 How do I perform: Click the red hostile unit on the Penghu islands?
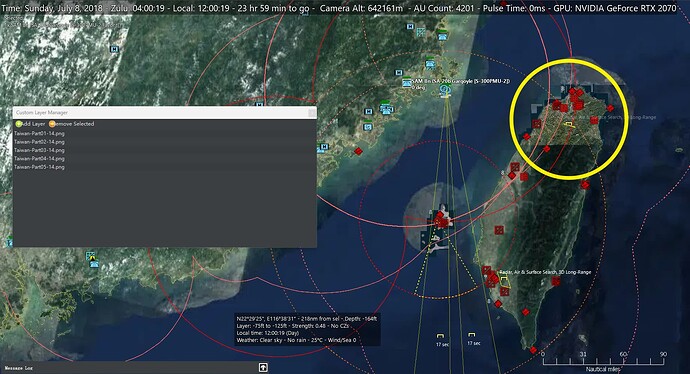tap(440, 220)
